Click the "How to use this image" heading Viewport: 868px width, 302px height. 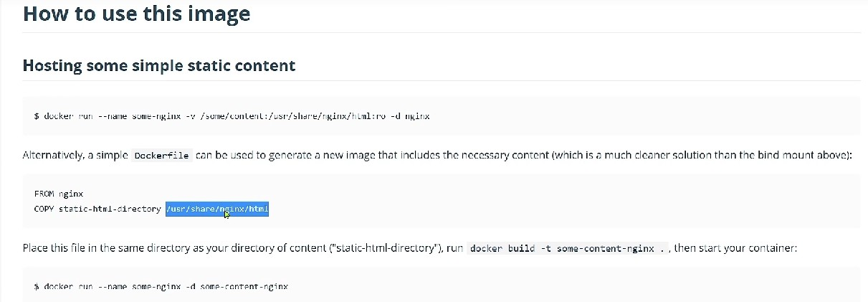point(136,14)
